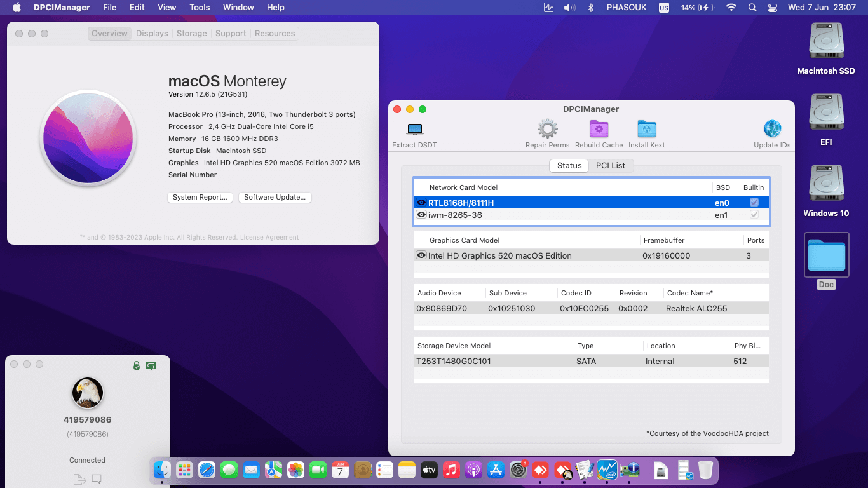Click the Wi-Fi icon in menu bar
This screenshot has height=488, width=868.
click(731, 7)
